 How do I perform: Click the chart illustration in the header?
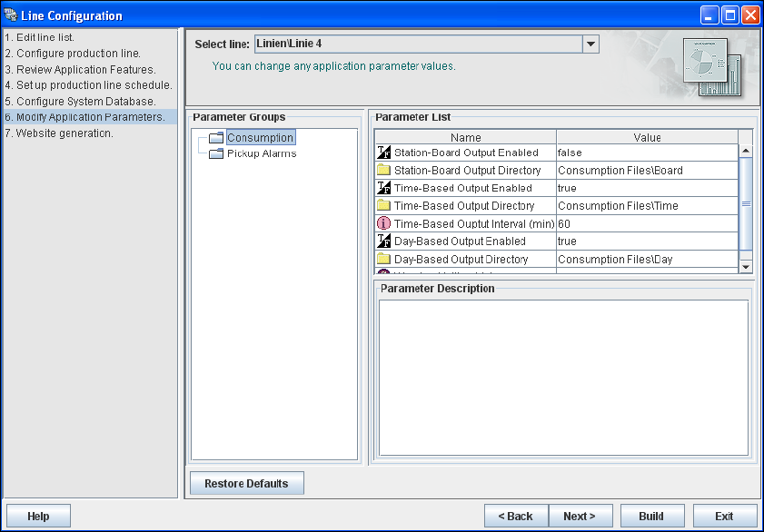pyautogui.click(x=712, y=66)
